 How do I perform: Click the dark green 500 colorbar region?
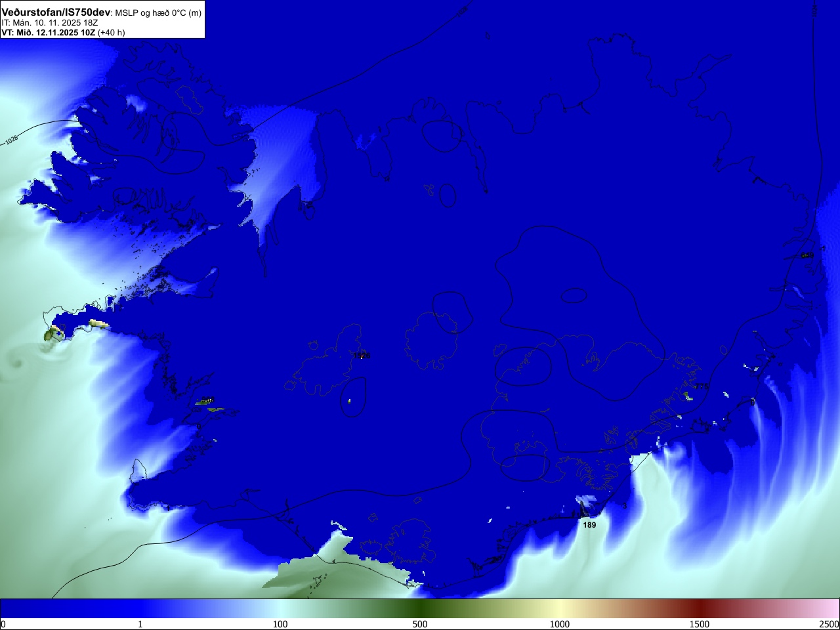(420, 608)
